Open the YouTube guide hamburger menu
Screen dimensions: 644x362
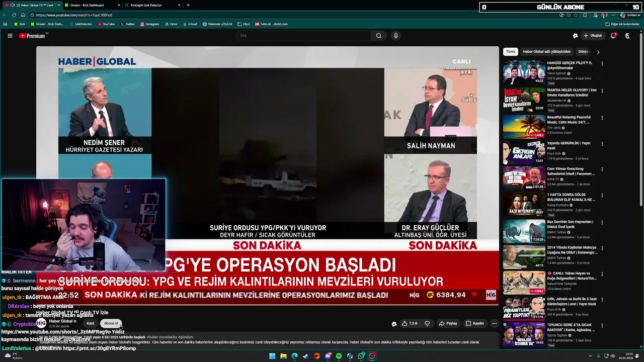10,36
